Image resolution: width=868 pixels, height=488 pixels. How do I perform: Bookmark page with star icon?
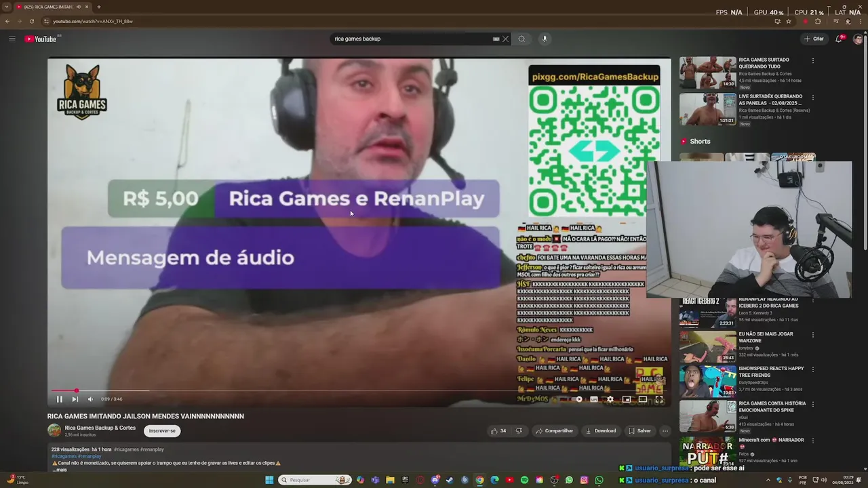point(788,21)
